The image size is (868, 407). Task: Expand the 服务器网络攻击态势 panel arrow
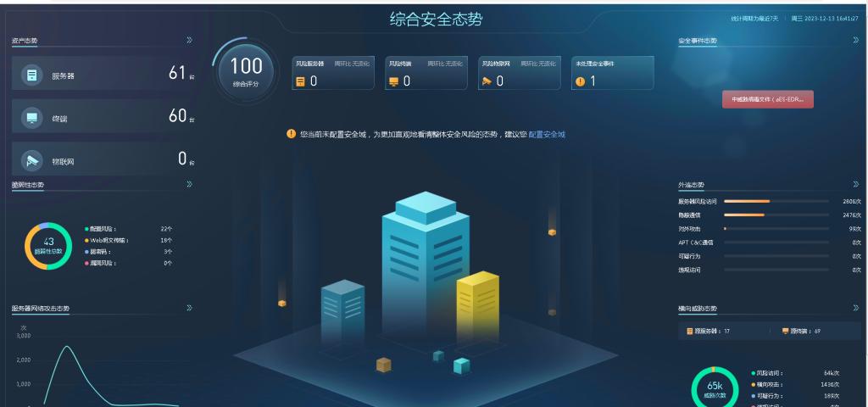tap(189, 308)
